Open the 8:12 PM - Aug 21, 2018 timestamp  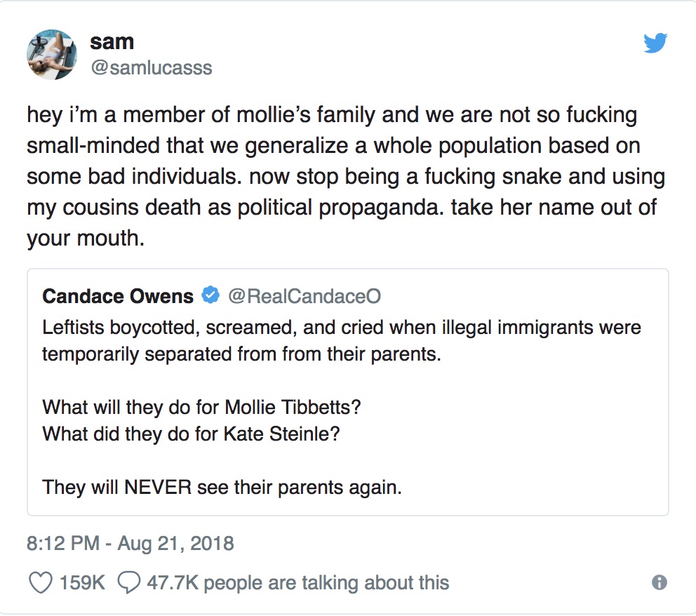tap(130, 544)
